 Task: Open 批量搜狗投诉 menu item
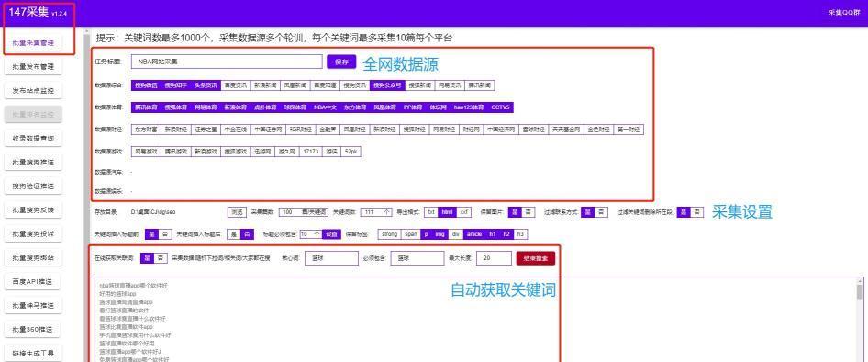point(33,234)
